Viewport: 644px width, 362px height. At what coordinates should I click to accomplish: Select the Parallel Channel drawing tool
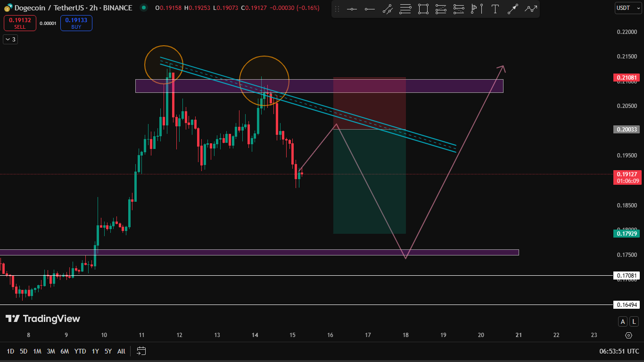[x=388, y=9]
